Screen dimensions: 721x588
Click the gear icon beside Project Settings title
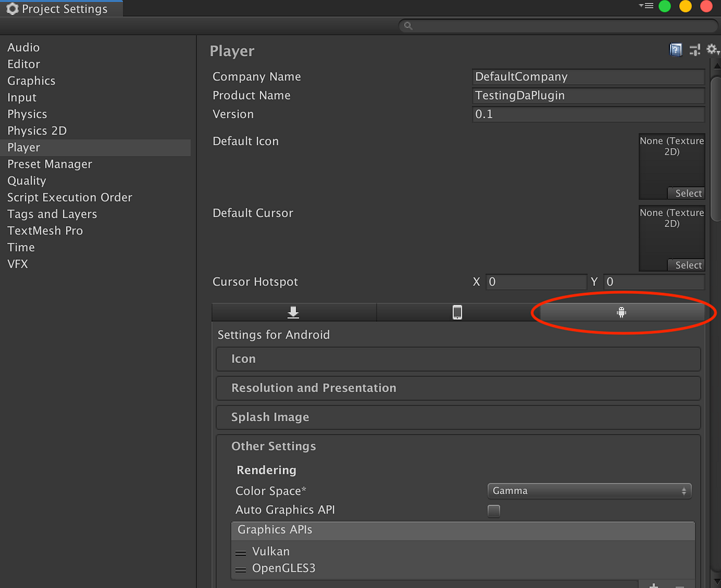coord(11,8)
